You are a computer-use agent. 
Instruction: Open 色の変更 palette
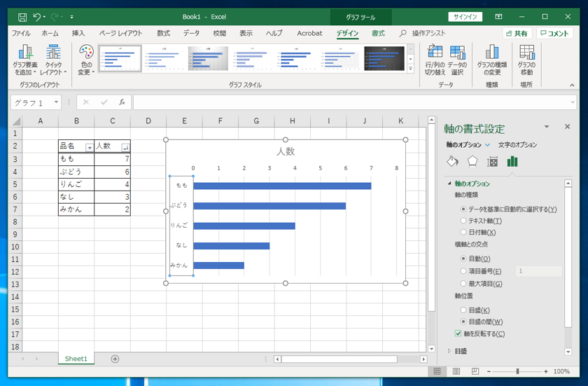[86, 60]
